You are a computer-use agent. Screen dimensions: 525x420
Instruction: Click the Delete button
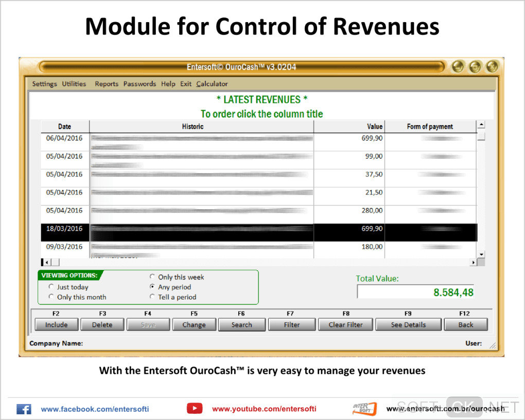click(102, 325)
